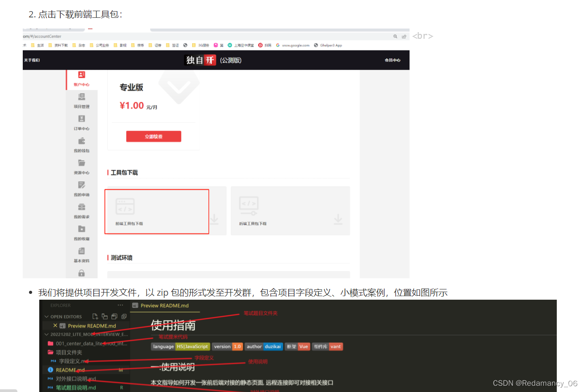
Task: Click the 后端工具包下载 card
Action: [x=290, y=211]
